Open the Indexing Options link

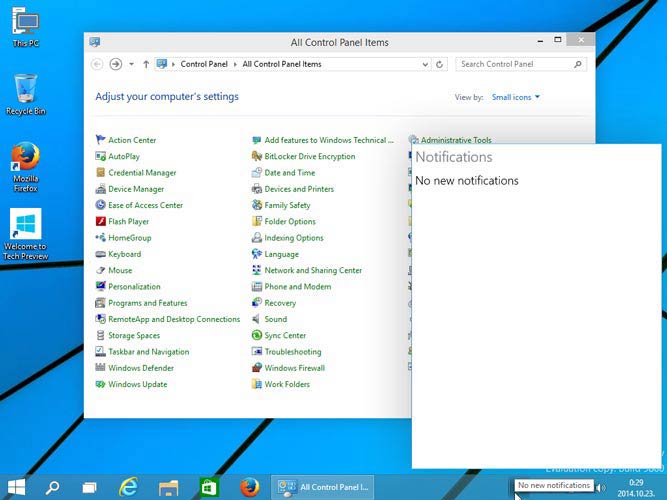click(x=294, y=237)
